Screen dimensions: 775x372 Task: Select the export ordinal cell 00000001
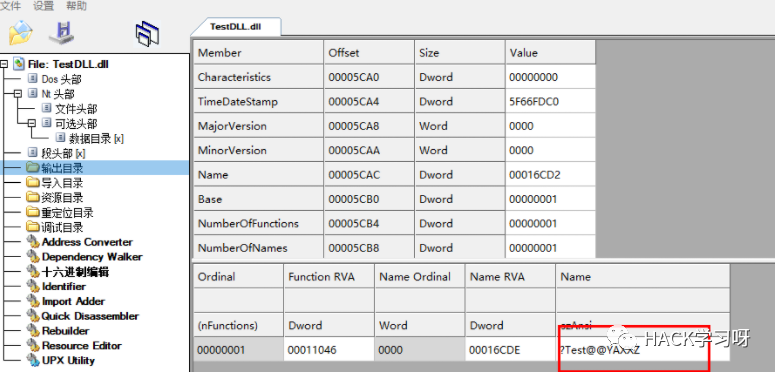tap(239, 350)
